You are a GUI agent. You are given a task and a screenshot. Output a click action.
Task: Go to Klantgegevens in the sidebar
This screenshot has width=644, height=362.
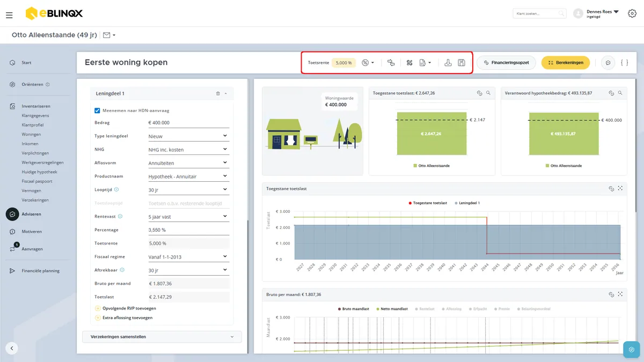coord(35,115)
